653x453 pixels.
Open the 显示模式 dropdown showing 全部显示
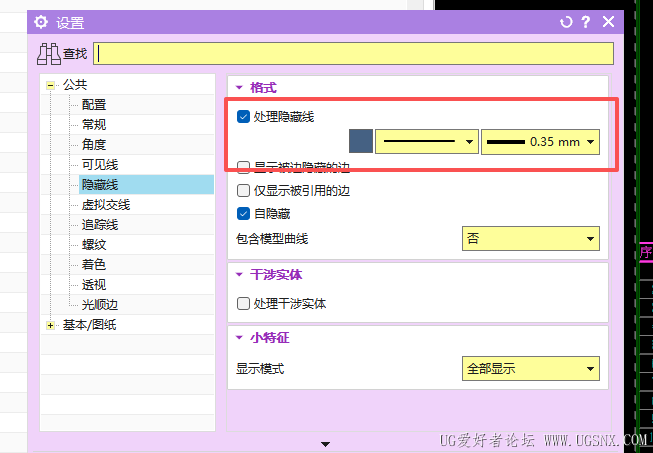(x=531, y=368)
